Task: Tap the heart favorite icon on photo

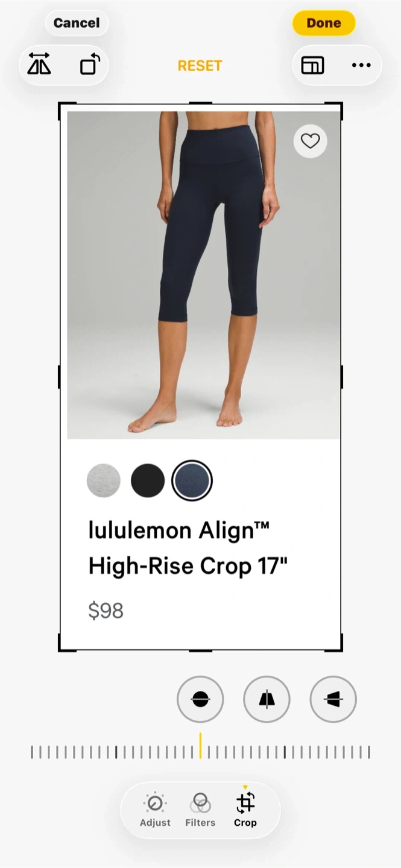Action: tap(310, 141)
